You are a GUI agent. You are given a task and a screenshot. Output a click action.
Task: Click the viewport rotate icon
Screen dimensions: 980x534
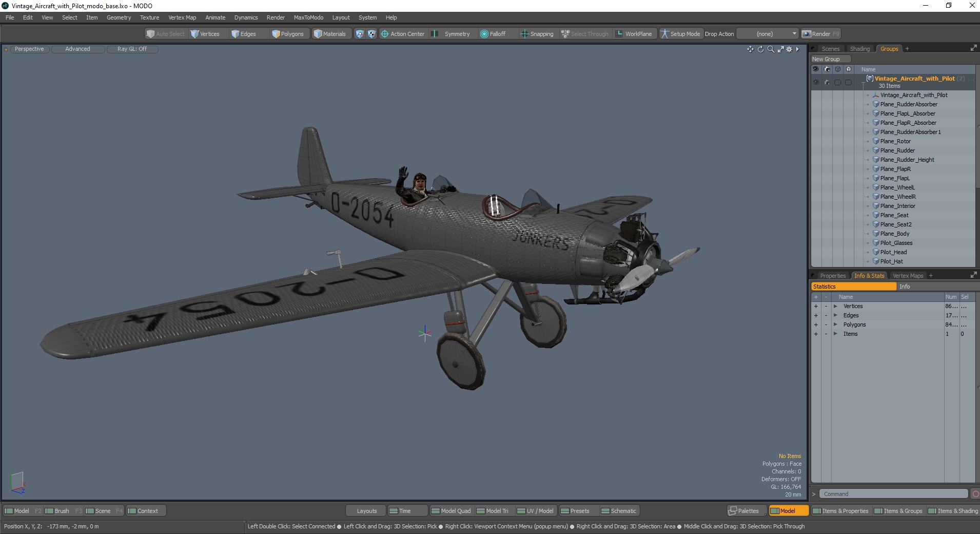(x=760, y=49)
